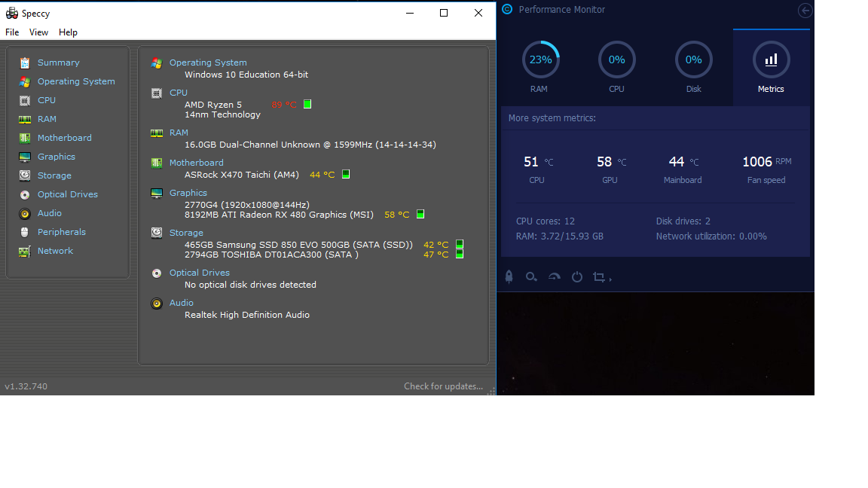Open Optical Drives section in Speccy sidebar
The image size is (868, 488).
[x=68, y=194]
